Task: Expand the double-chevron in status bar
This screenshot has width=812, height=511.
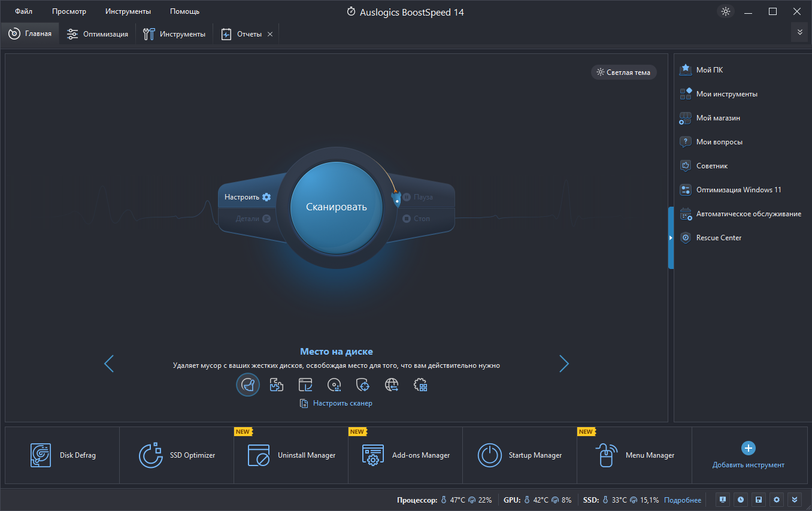Action: [795, 500]
